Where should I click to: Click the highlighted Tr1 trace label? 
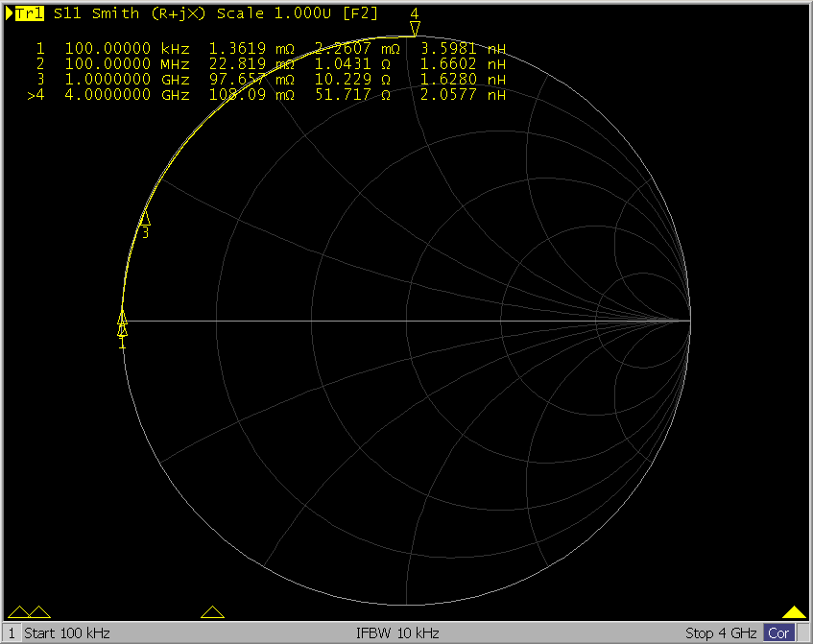click(29, 13)
